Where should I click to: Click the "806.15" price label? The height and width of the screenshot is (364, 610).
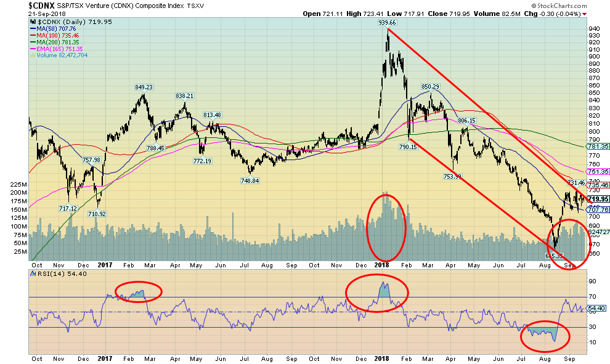pyautogui.click(x=466, y=121)
